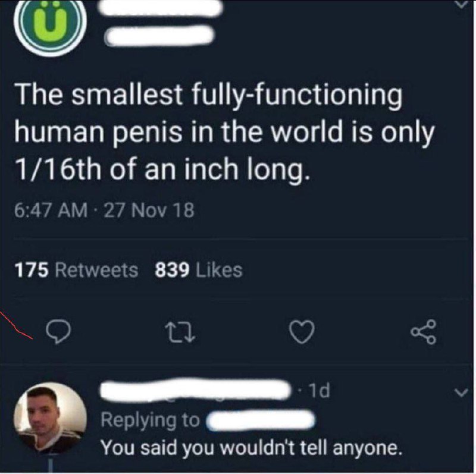
Task: Open the reply "You said you wouldn't tell anyone."
Action: coord(249,447)
